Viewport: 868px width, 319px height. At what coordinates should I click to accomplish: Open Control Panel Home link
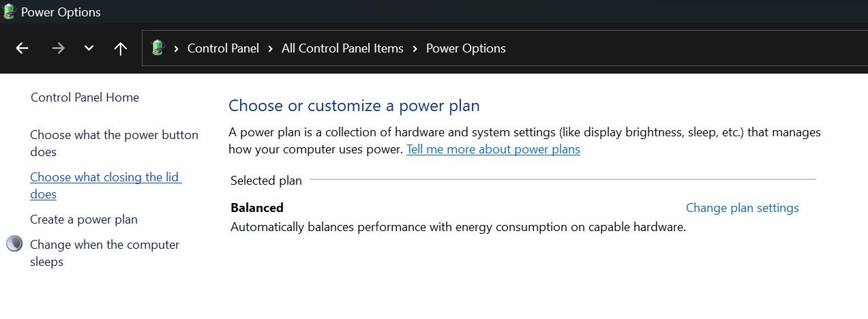[x=85, y=97]
